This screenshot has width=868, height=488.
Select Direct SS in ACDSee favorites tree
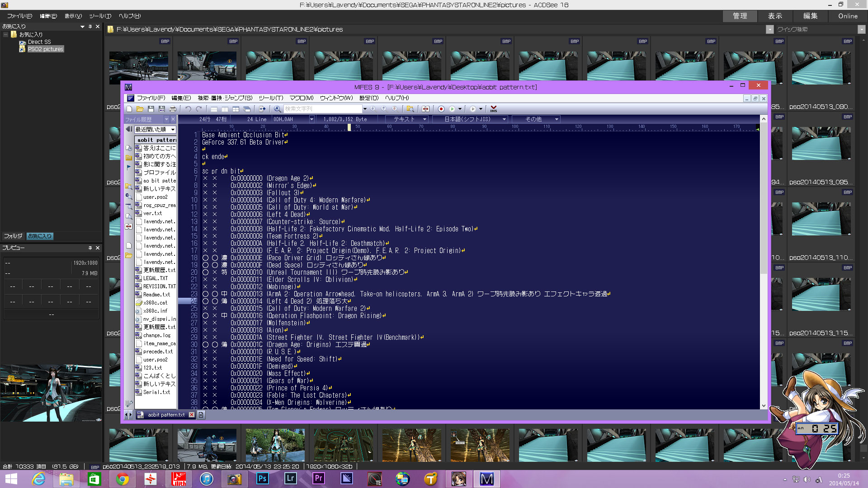coord(39,42)
